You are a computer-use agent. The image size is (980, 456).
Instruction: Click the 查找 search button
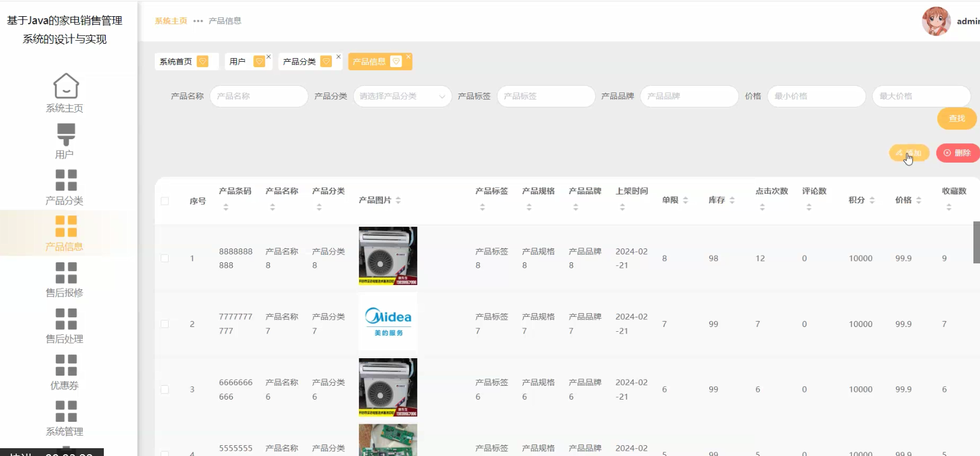click(957, 119)
